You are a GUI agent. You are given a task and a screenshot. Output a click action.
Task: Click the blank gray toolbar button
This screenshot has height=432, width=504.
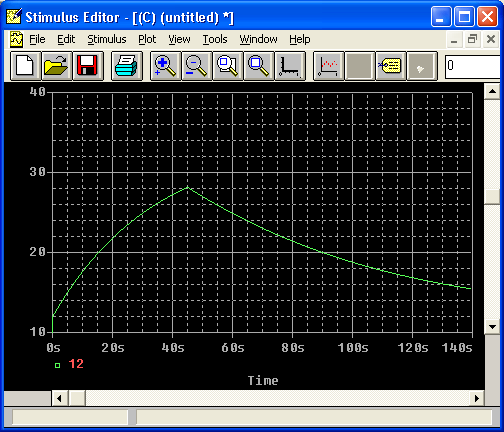[x=360, y=66]
